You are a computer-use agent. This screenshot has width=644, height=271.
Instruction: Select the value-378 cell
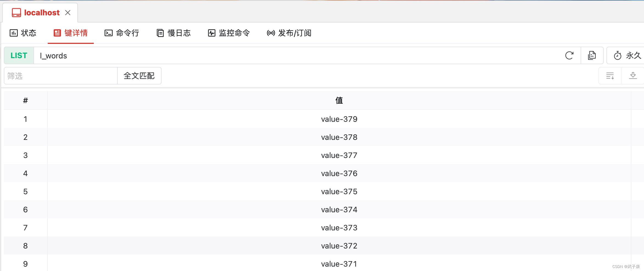[x=339, y=137]
